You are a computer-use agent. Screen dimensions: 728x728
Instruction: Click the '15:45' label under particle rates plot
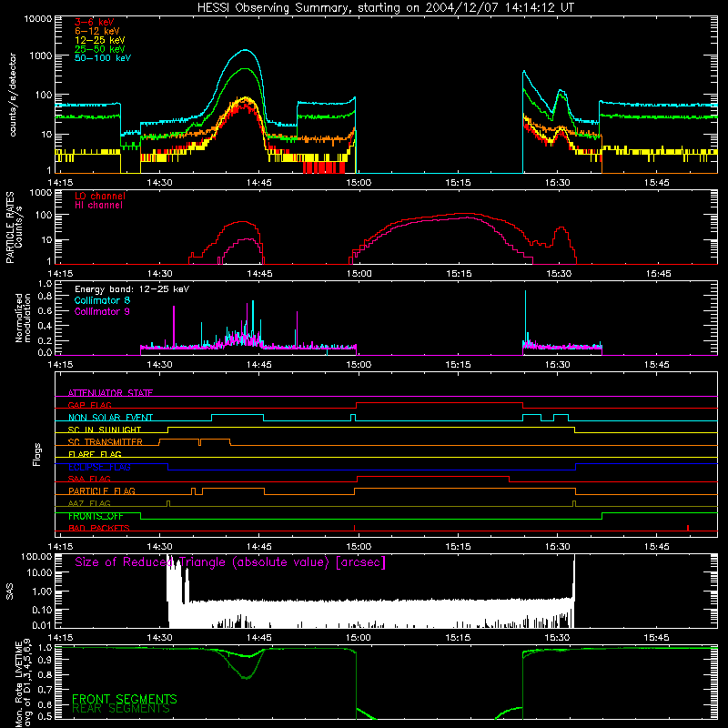click(x=658, y=274)
